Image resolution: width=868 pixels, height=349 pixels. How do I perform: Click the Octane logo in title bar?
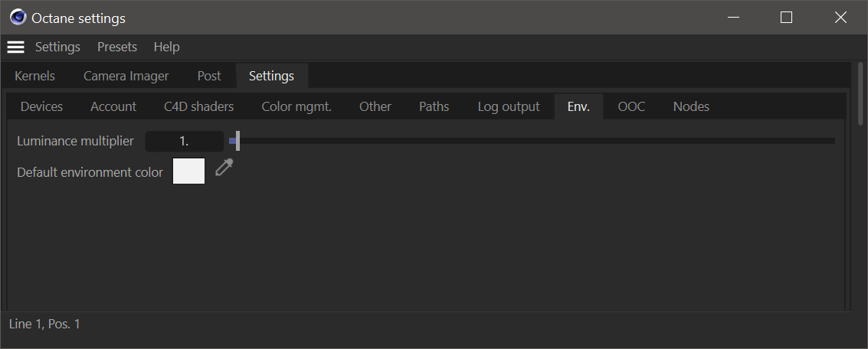18,18
